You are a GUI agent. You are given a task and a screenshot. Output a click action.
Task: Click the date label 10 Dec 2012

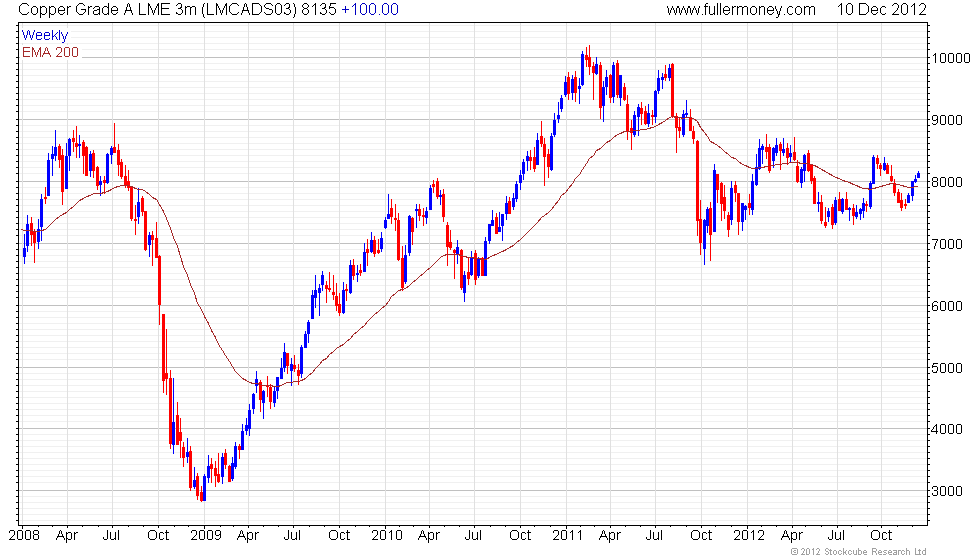(881, 9)
